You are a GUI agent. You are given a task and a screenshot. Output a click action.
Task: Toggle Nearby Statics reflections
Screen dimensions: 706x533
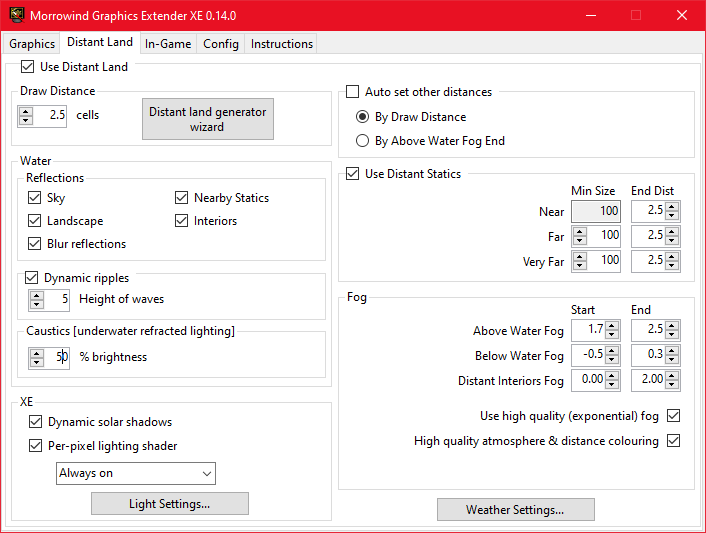[x=181, y=198]
